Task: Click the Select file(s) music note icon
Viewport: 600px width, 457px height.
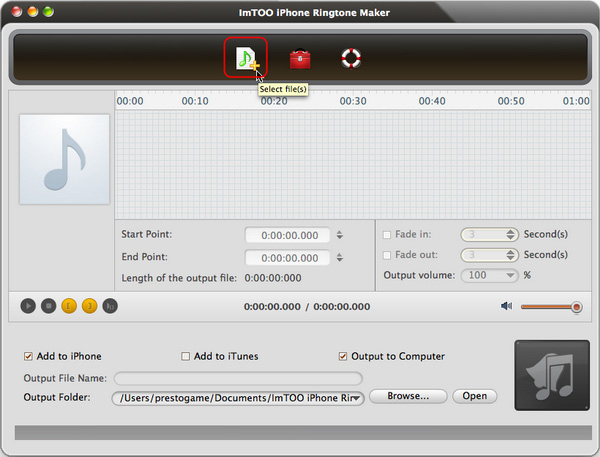Action: [x=246, y=58]
